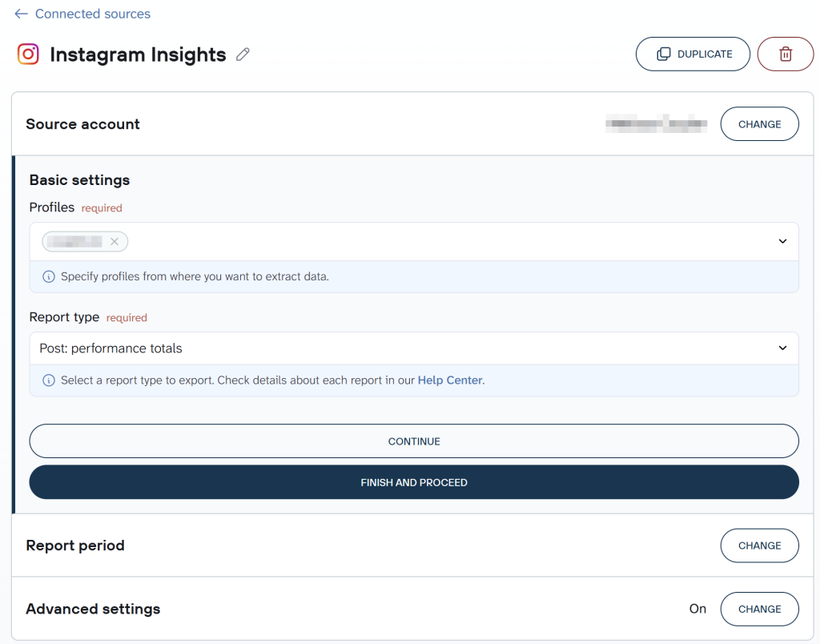
Task: Go back to Connected sources
Action: coord(82,14)
